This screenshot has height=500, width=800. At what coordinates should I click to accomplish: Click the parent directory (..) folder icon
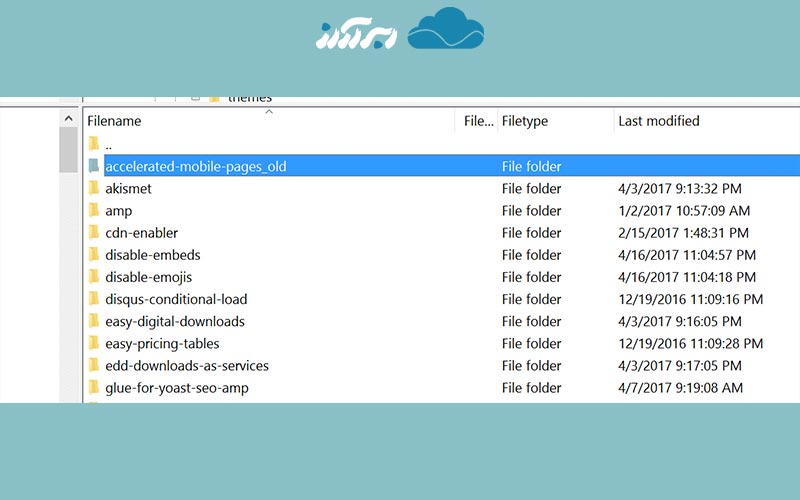tap(94, 145)
